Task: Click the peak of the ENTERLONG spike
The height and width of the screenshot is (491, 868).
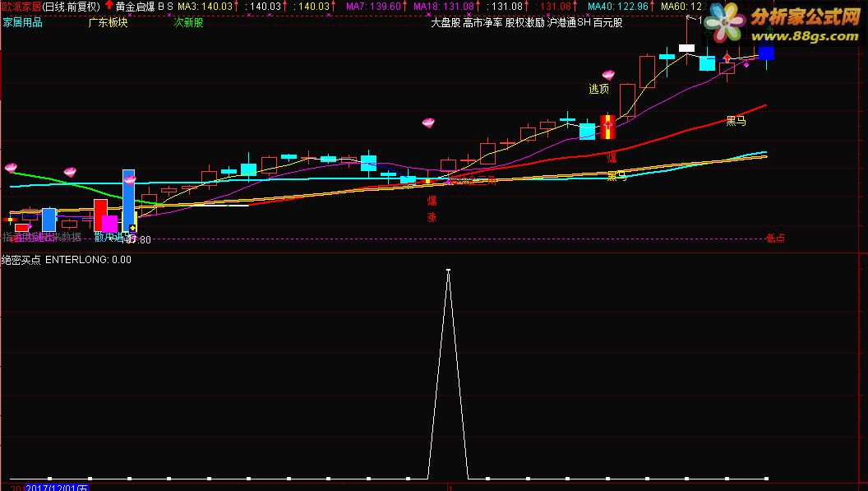Action: [x=449, y=271]
